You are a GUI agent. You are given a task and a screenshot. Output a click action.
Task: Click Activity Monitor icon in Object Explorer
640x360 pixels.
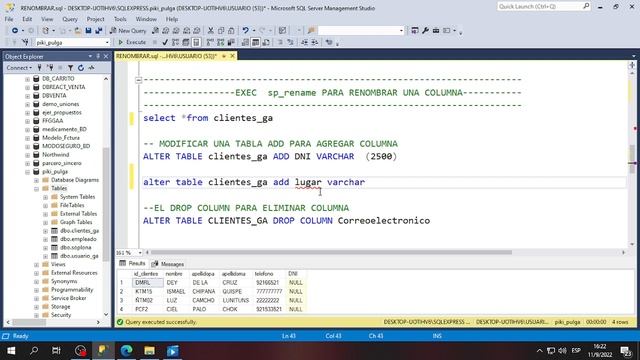click(x=91, y=68)
